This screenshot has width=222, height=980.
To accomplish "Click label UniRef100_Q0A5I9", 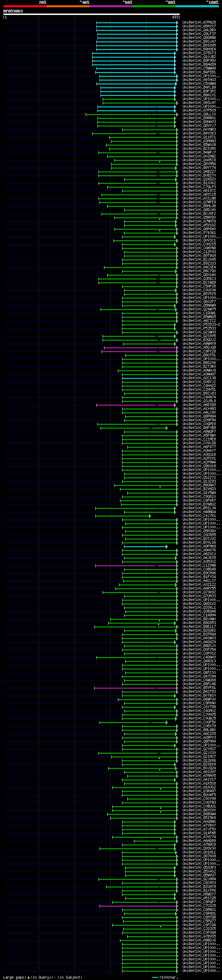I will coord(199,160).
